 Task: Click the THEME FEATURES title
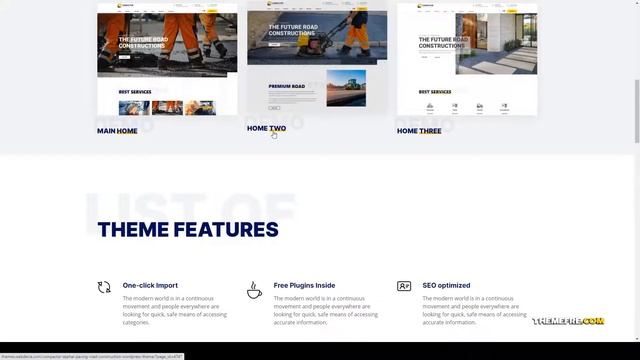click(188, 229)
